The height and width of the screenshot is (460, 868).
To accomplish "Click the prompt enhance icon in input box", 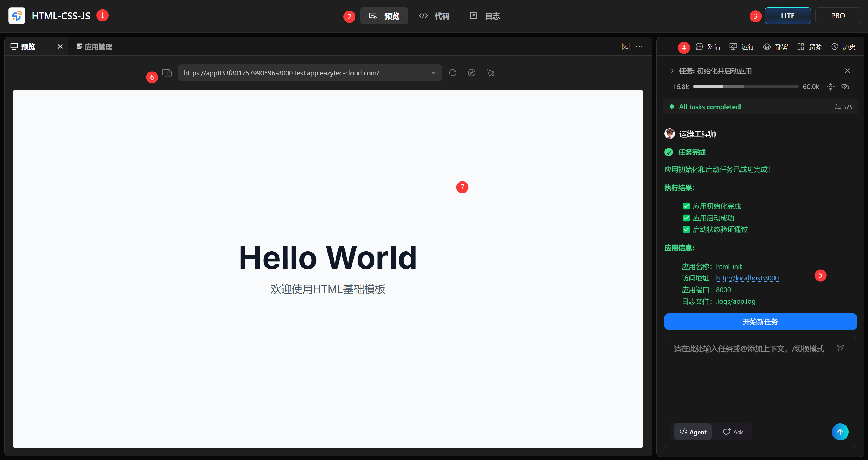I will click(840, 348).
